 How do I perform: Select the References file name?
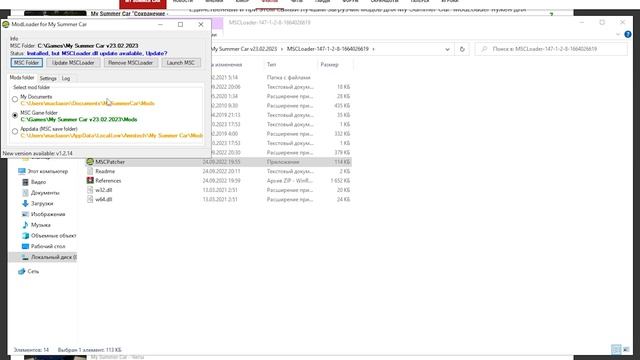[108, 180]
